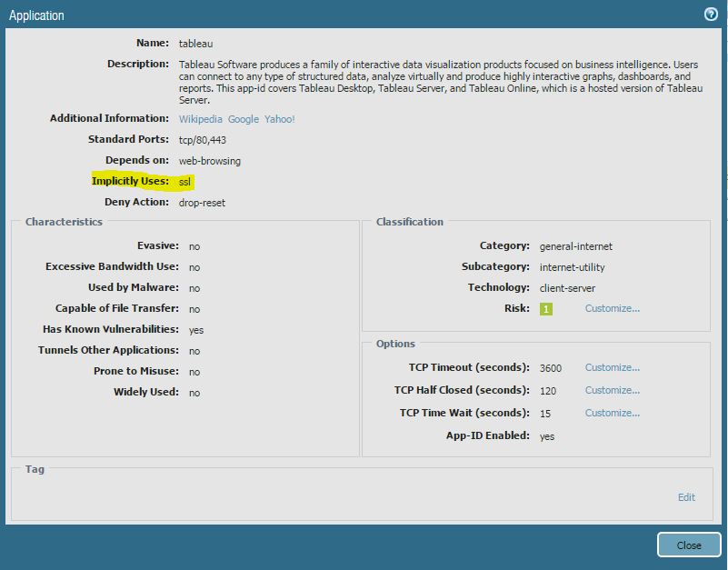Click the web-browsing dependency value
728x570 pixels.
coord(209,161)
